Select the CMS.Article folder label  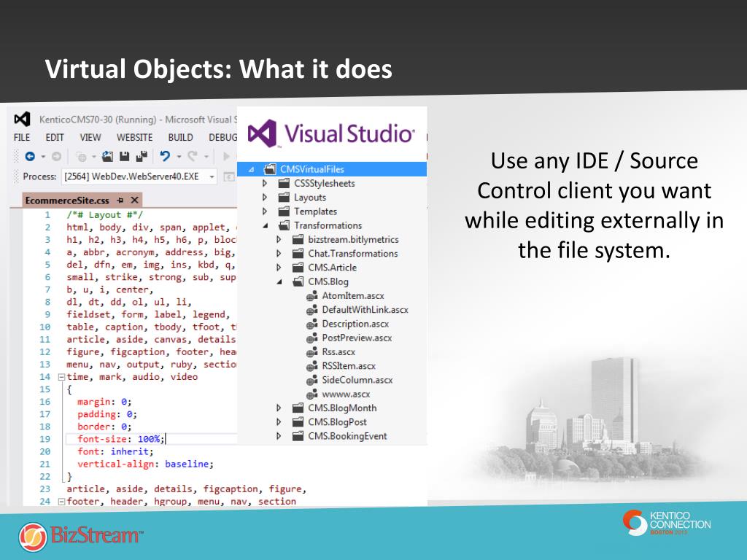pyautogui.click(x=332, y=268)
